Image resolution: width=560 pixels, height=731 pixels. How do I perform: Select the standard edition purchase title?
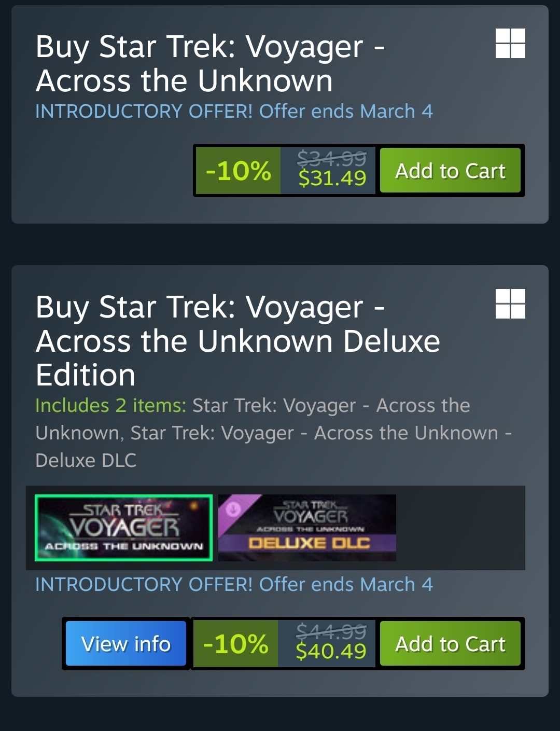(210, 64)
